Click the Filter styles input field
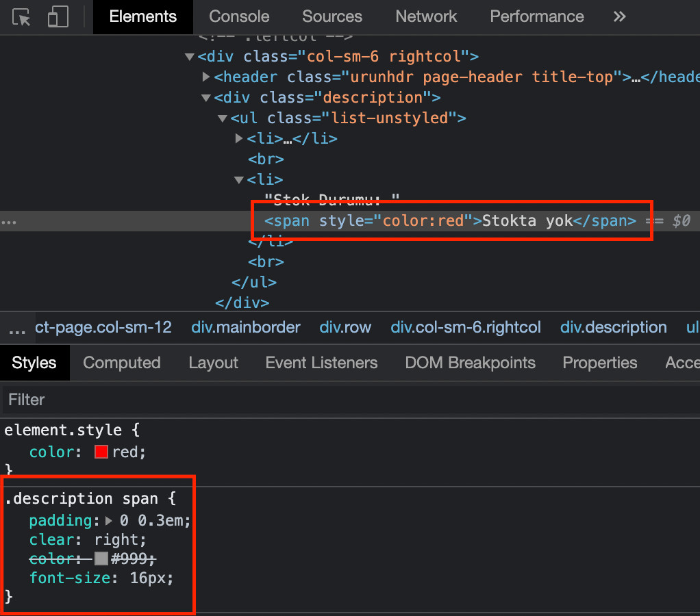Screen dimensions: 700x616 pos(350,400)
